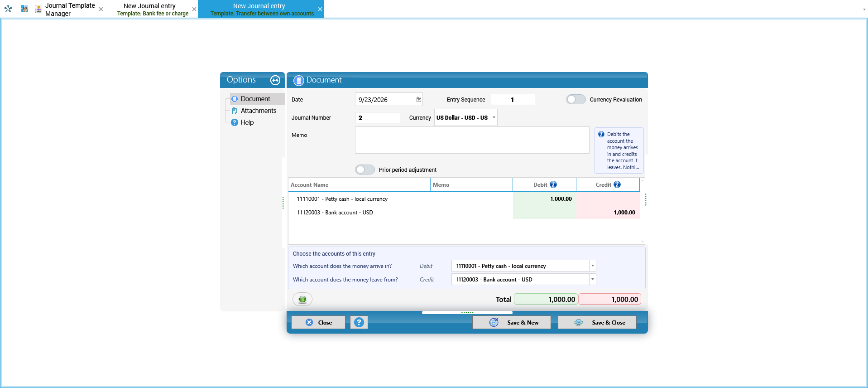
Task: Expand the Debit account dropdown
Action: click(x=592, y=266)
